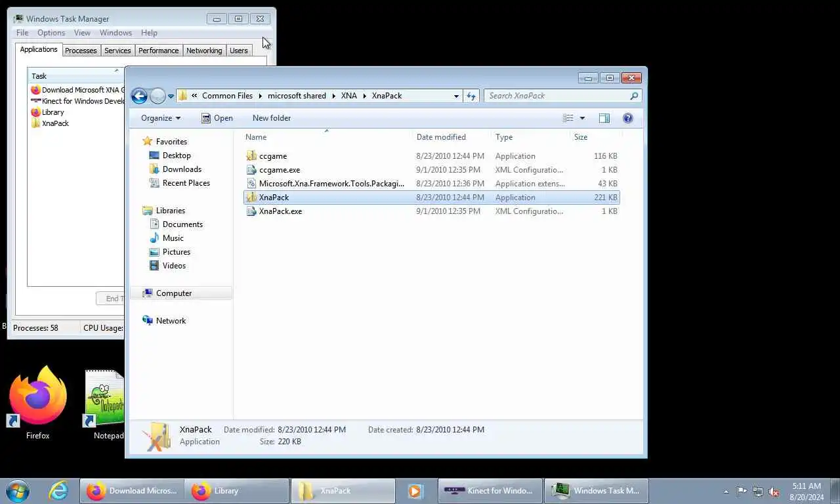This screenshot has height=504, width=840.
Task: Click the Action Center flag tray icon
Action: [742, 491]
